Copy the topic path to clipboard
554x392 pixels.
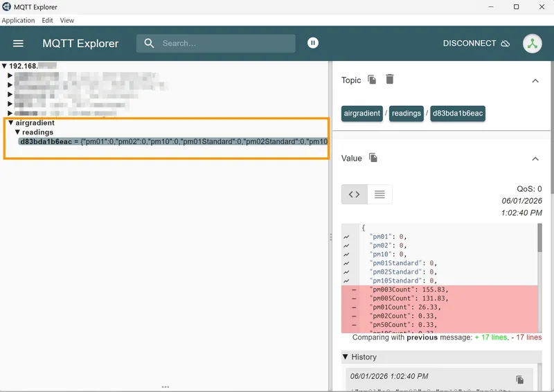click(372, 80)
